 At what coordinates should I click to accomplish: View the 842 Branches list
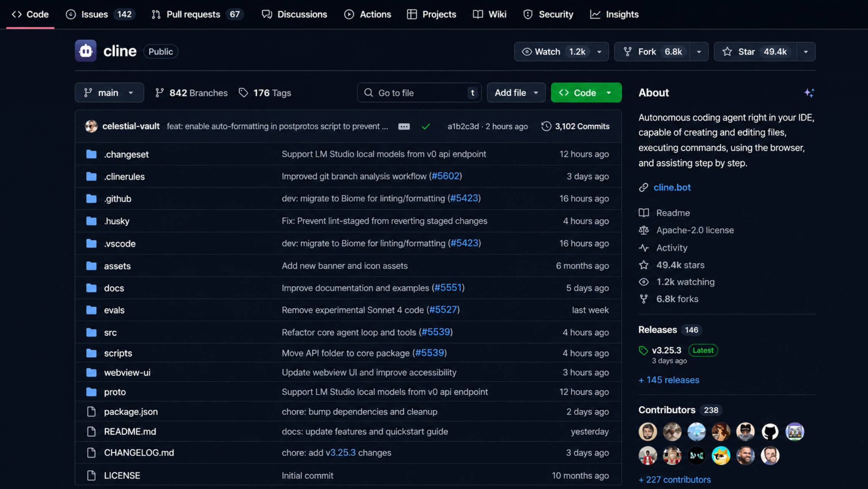point(192,92)
